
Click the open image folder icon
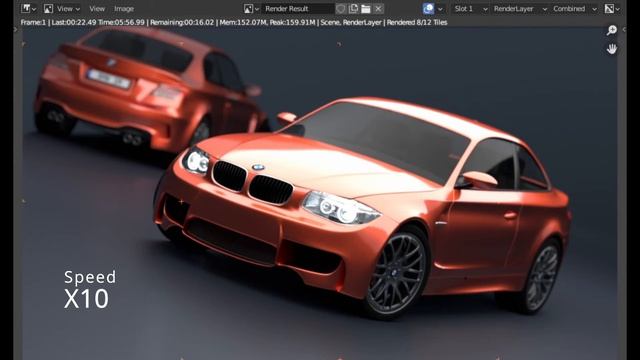click(366, 9)
